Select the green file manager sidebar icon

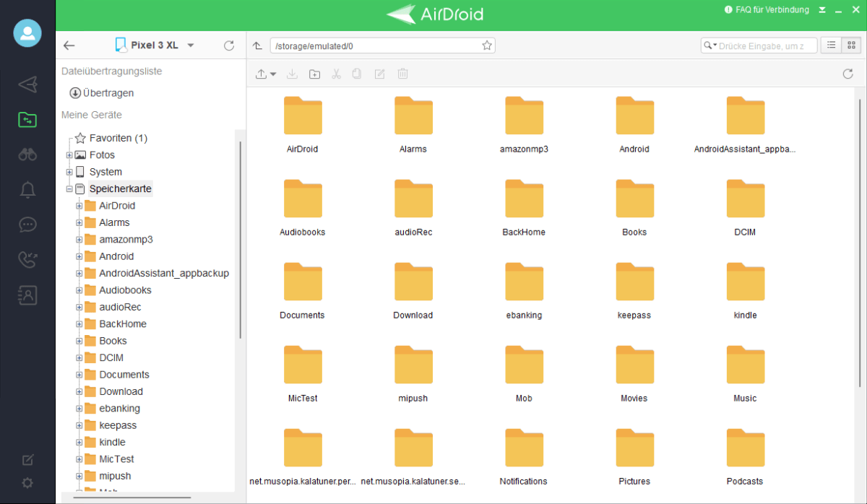(27, 120)
